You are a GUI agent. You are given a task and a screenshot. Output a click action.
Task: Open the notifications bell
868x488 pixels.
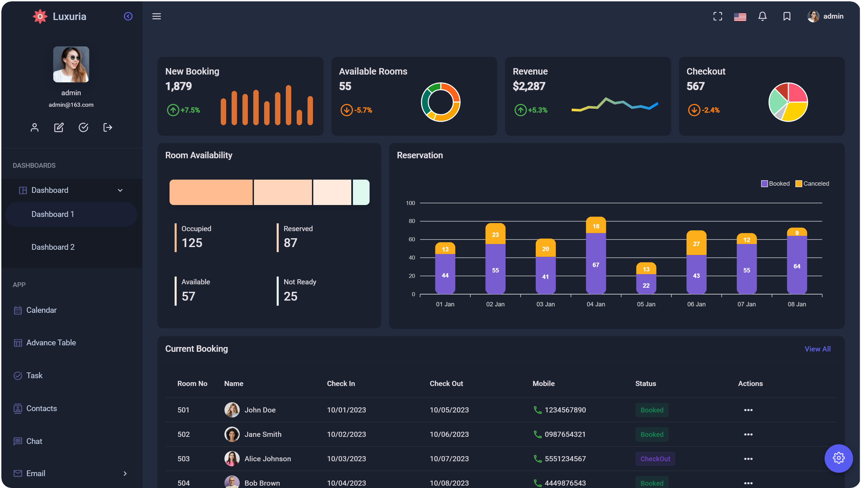762,16
